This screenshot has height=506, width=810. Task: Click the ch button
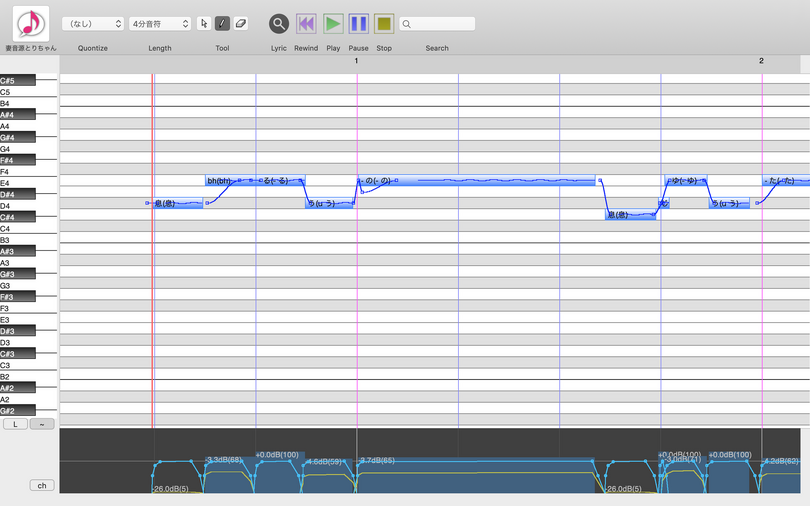pos(42,485)
